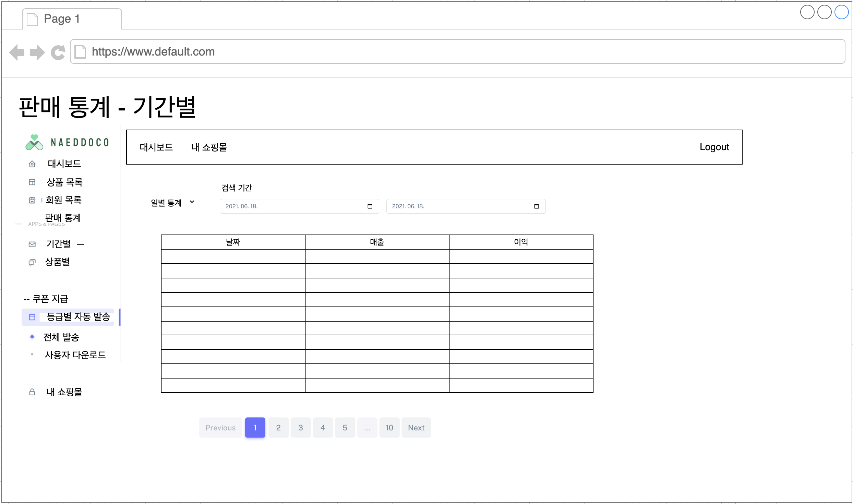Image resolution: width=853 pixels, height=504 pixels.
Task: Open the start date calendar picker icon
Action: [370, 206]
